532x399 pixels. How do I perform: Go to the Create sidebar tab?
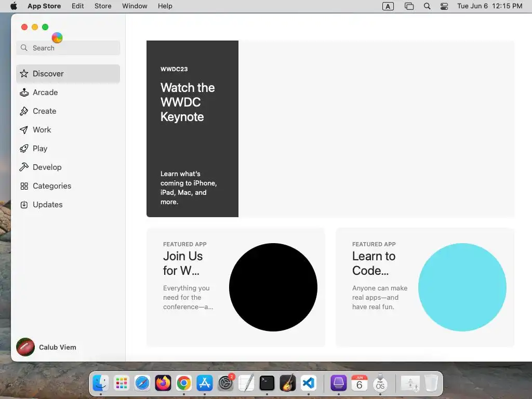point(68,111)
